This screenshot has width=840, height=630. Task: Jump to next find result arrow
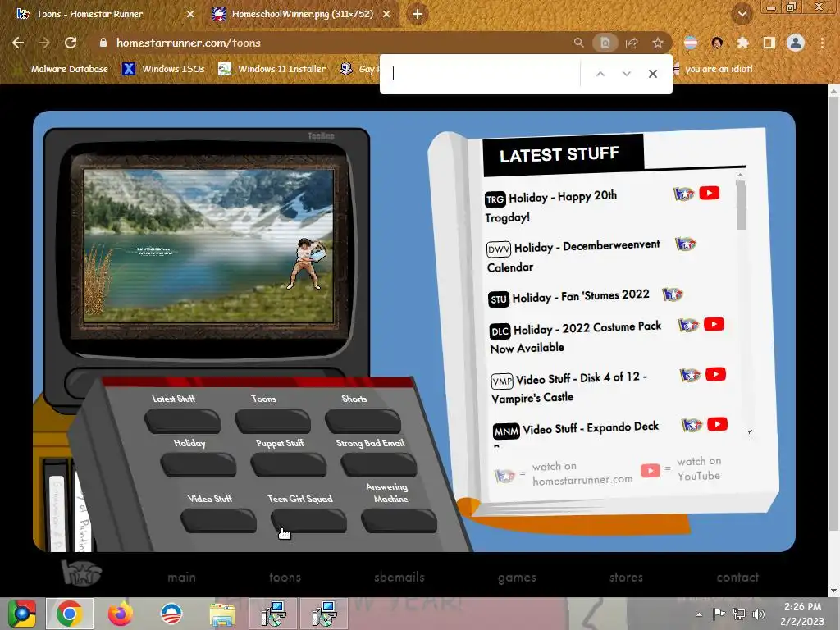pyautogui.click(x=626, y=74)
